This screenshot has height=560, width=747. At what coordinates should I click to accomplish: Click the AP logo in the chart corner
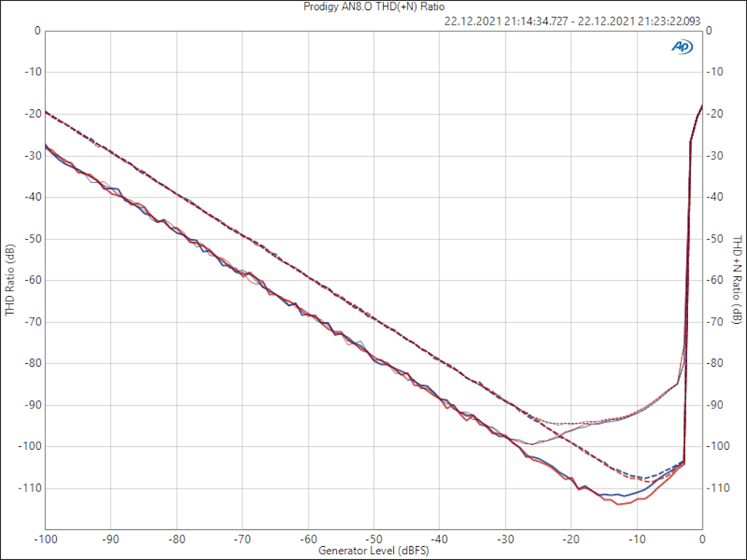[682, 47]
